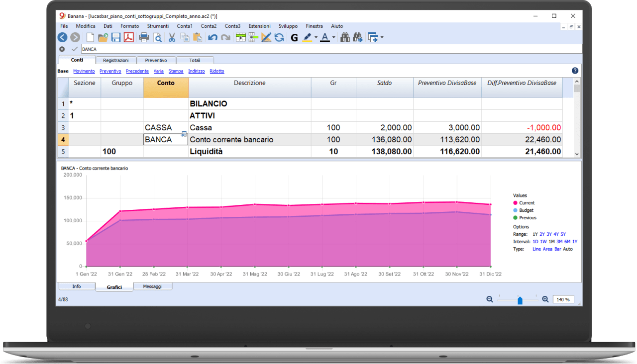Save the file with the floppy icon

pyautogui.click(x=116, y=37)
